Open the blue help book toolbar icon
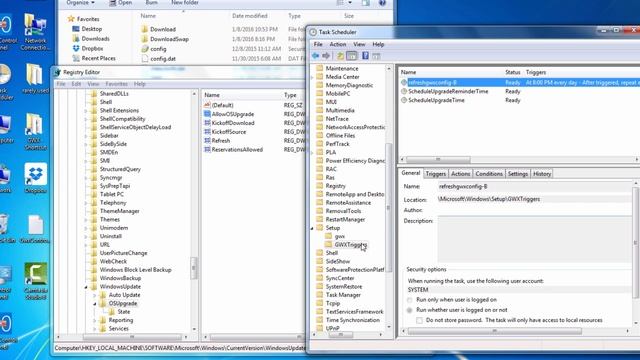 point(365,56)
